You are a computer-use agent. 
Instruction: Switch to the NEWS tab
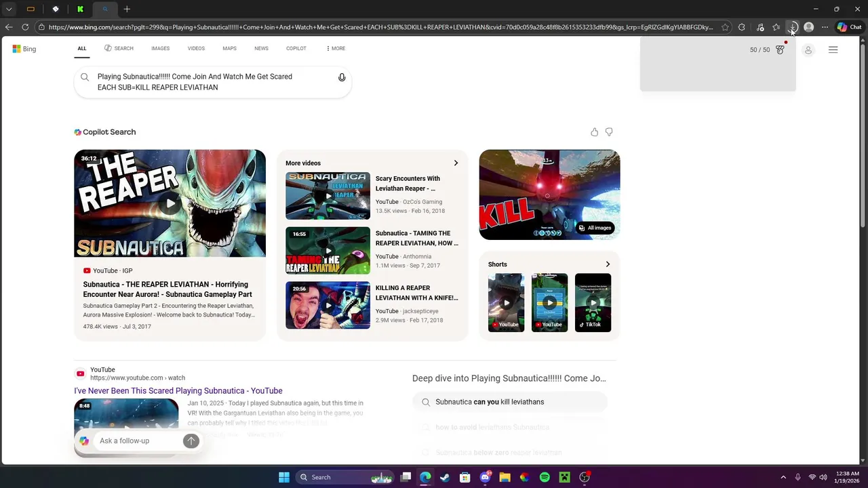(261, 49)
